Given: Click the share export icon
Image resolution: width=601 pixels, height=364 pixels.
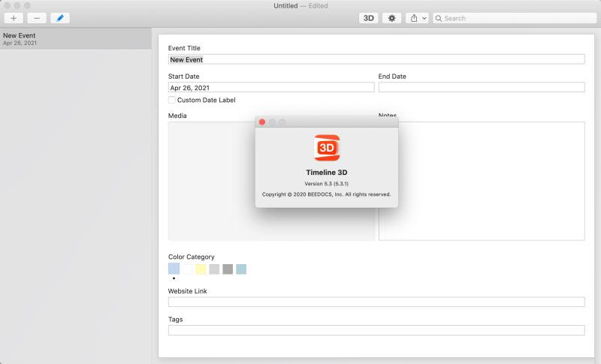Looking at the screenshot, I should point(414,18).
